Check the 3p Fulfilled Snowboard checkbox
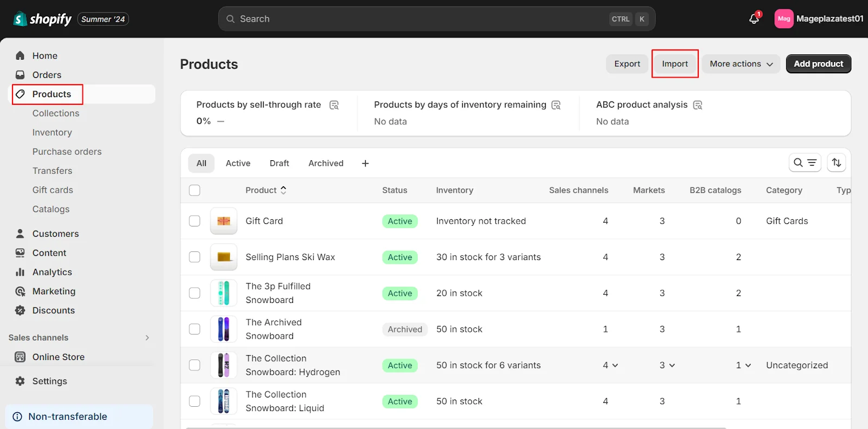The image size is (868, 429). pyautogui.click(x=195, y=293)
